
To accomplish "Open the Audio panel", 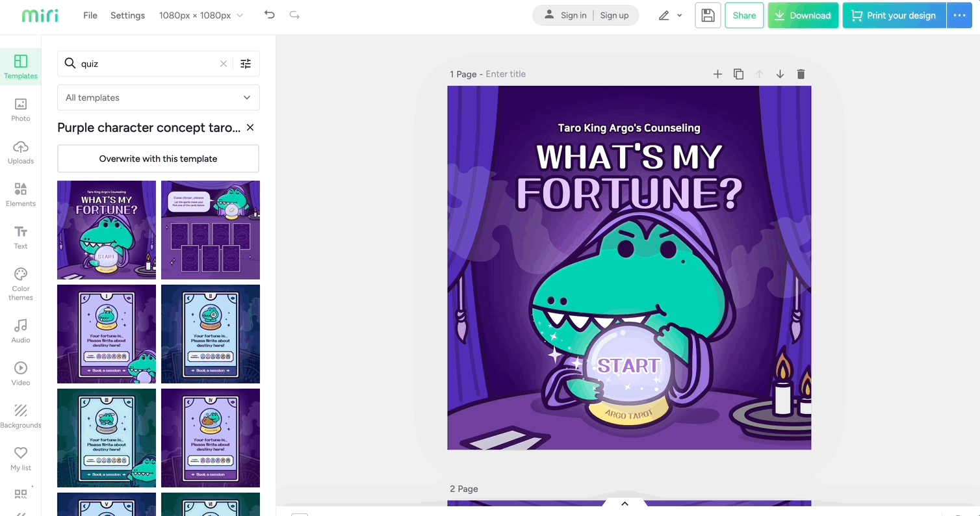I will (x=20, y=330).
